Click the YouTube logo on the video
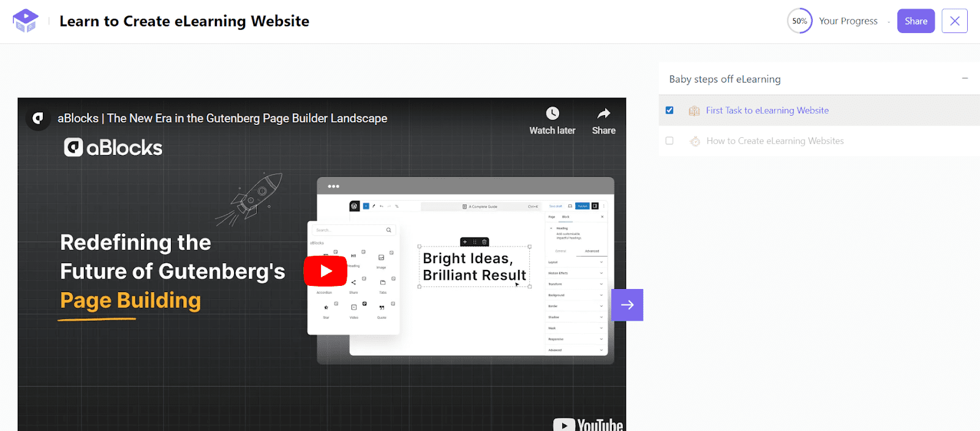The width and height of the screenshot is (980, 431). (x=588, y=424)
